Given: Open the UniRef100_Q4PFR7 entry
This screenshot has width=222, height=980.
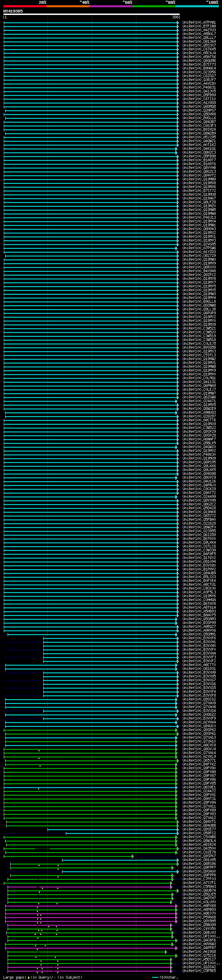Looking at the screenshot, I should (x=199, y=948).
